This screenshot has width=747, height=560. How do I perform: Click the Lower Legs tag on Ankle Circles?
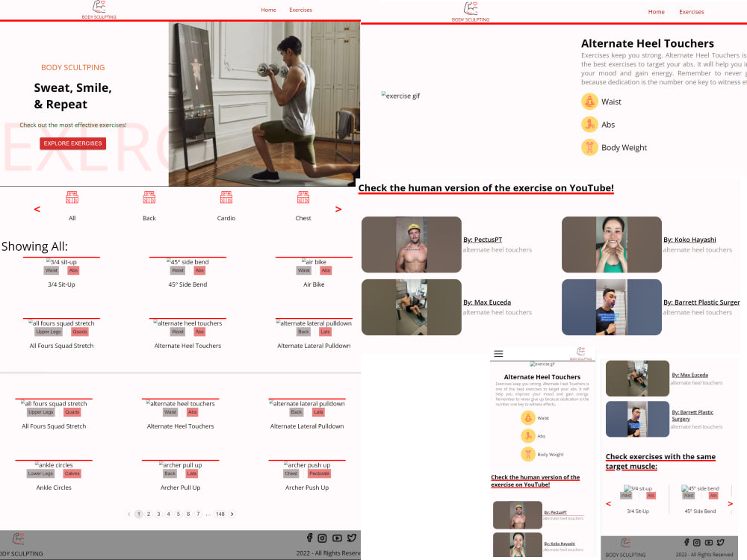point(40,473)
